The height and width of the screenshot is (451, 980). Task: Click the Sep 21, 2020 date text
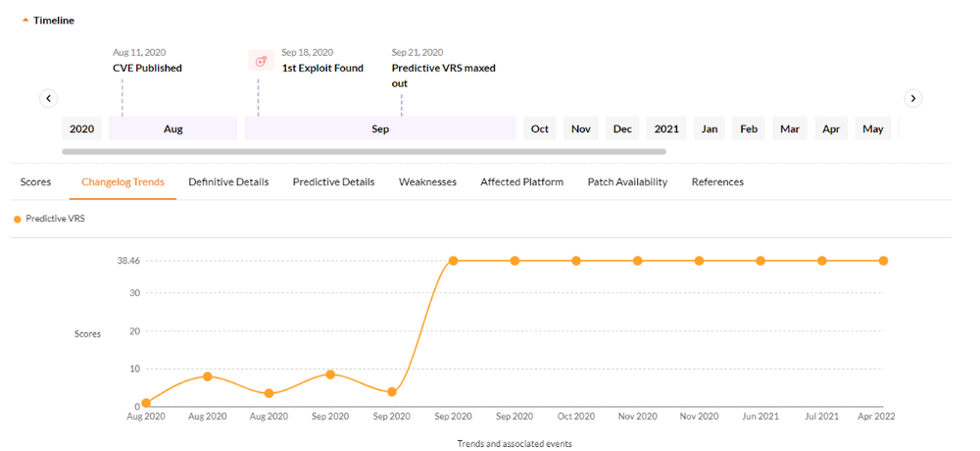click(417, 53)
